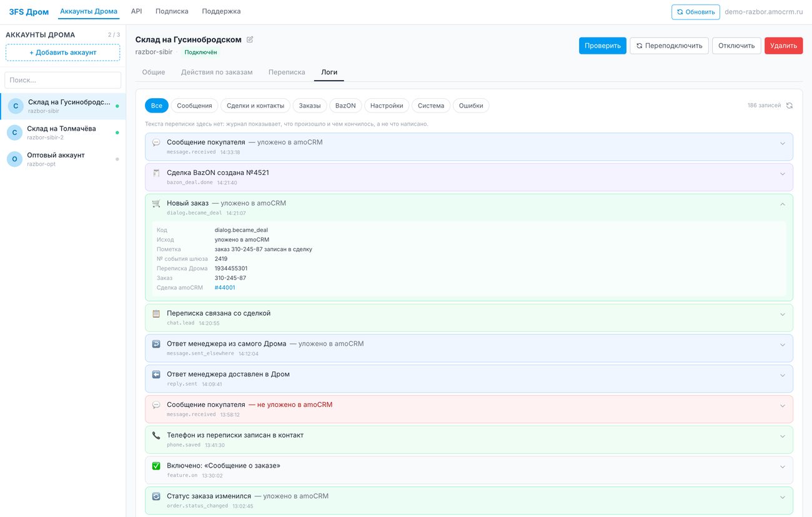Viewport: 812px width, 517px height.
Task: Click the Отключить button
Action: (736, 46)
